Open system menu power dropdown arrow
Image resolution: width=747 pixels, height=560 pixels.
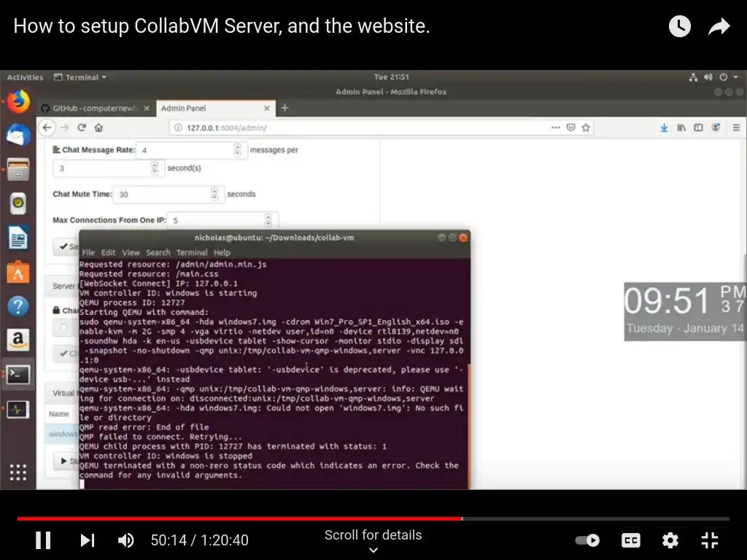coord(735,77)
